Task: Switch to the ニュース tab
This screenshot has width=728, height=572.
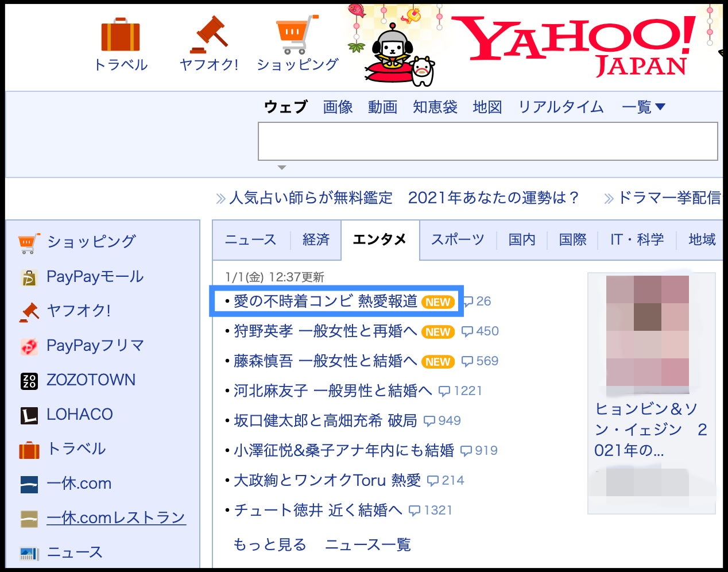Action: [x=251, y=239]
